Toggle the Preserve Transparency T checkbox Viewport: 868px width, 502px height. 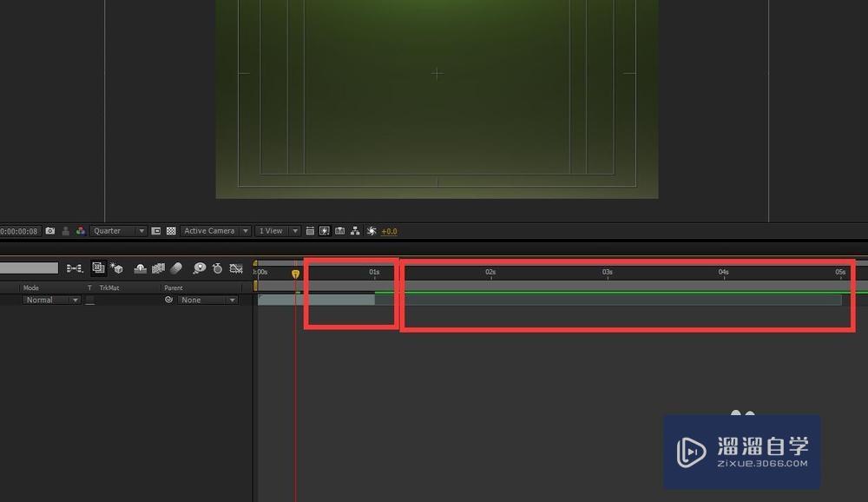click(x=89, y=300)
